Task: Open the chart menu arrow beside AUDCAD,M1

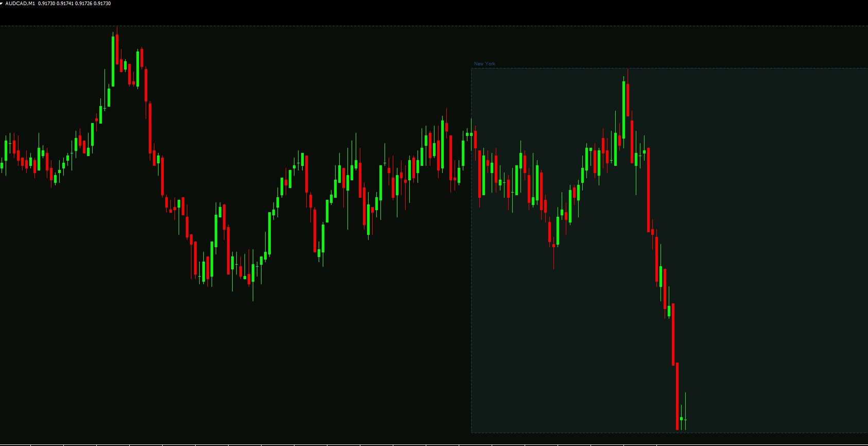Action: point(2,4)
